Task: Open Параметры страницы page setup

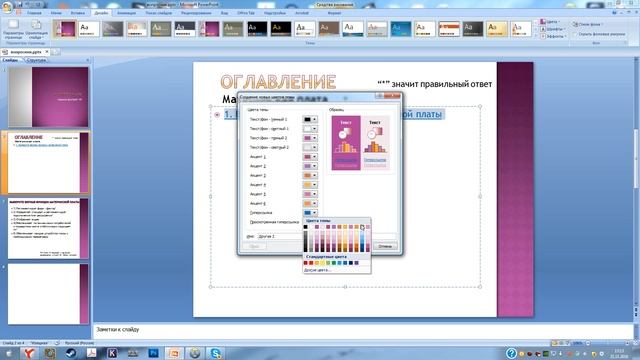Action: tap(14, 29)
